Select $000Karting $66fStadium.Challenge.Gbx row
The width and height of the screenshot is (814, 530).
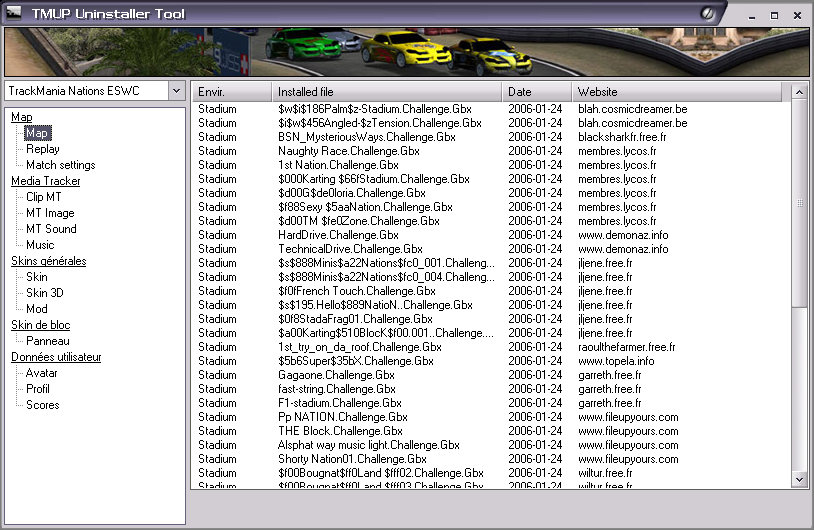click(x=491, y=179)
